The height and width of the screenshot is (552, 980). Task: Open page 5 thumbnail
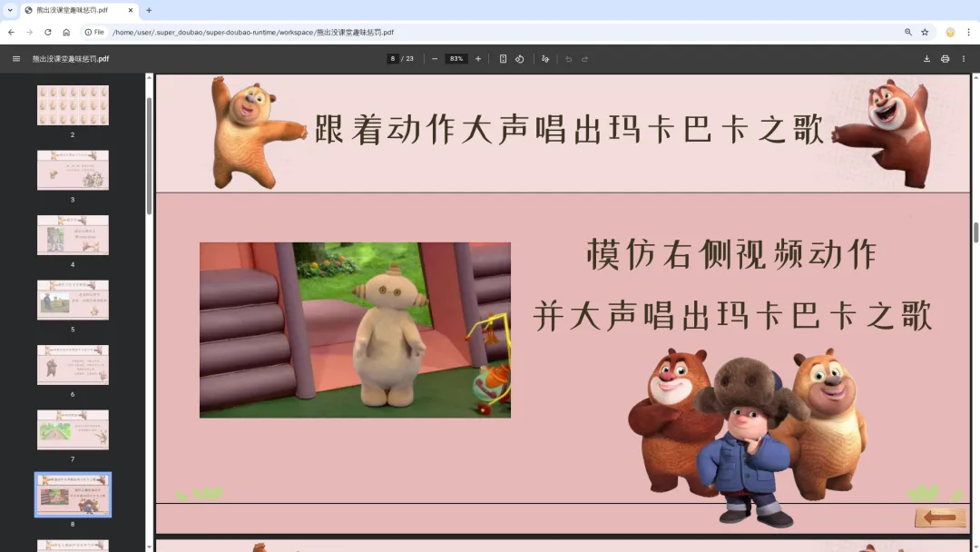click(x=73, y=301)
